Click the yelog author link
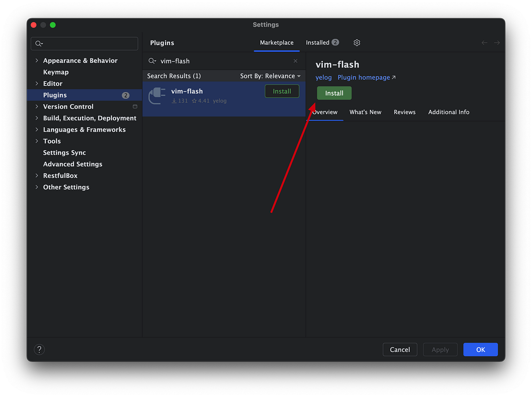This screenshot has height=397, width=532. (323, 77)
